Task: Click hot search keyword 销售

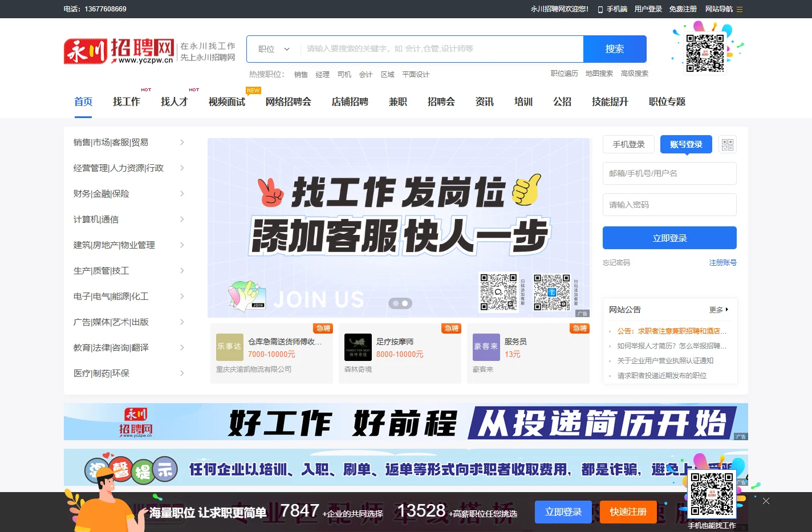Action: click(301, 75)
